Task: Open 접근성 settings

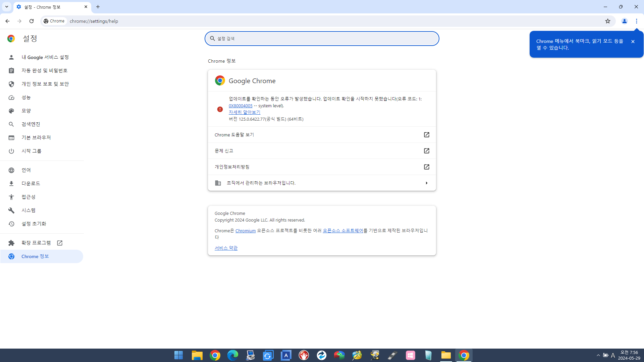Action: point(42,197)
